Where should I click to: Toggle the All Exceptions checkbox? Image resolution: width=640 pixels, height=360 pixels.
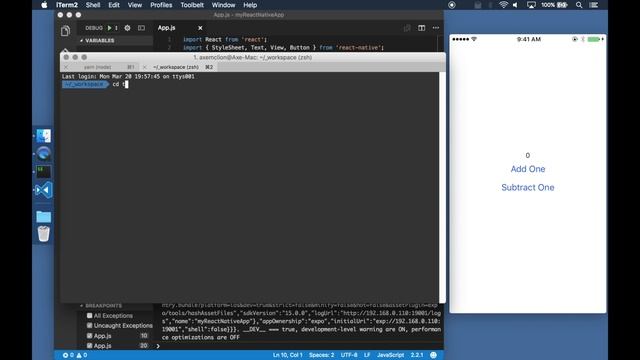[x=89, y=316]
